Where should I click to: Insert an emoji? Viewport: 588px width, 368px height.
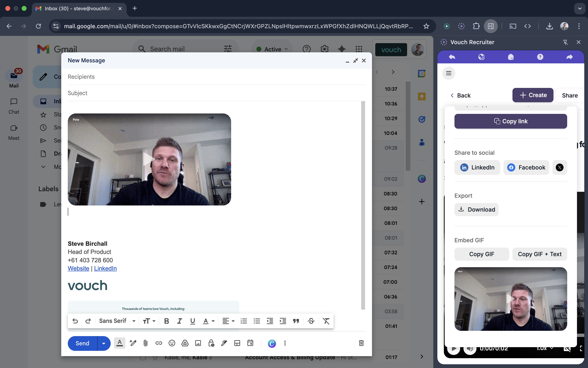pos(172,343)
